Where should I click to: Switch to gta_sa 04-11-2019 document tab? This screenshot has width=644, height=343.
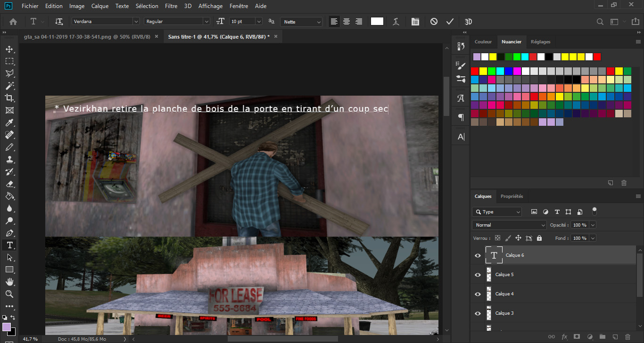click(x=88, y=36)
